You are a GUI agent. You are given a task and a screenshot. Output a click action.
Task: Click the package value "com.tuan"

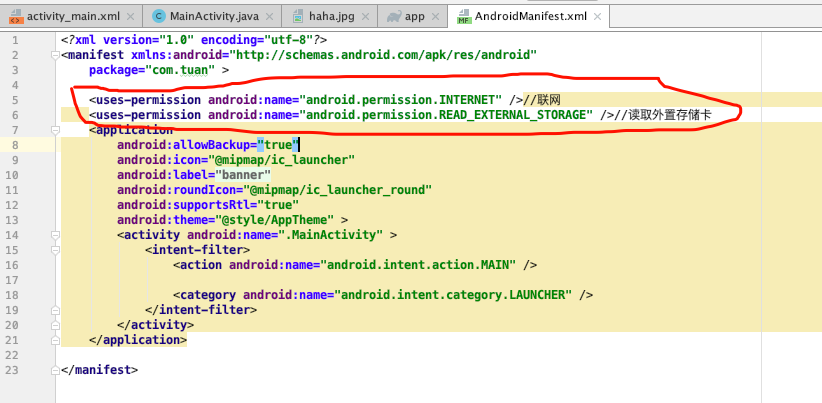pyautogui.click(x=180, y=70)
